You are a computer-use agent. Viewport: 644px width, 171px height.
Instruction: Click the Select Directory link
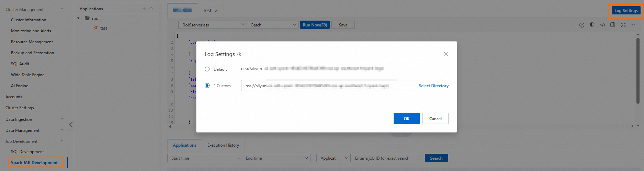(433, 86)
